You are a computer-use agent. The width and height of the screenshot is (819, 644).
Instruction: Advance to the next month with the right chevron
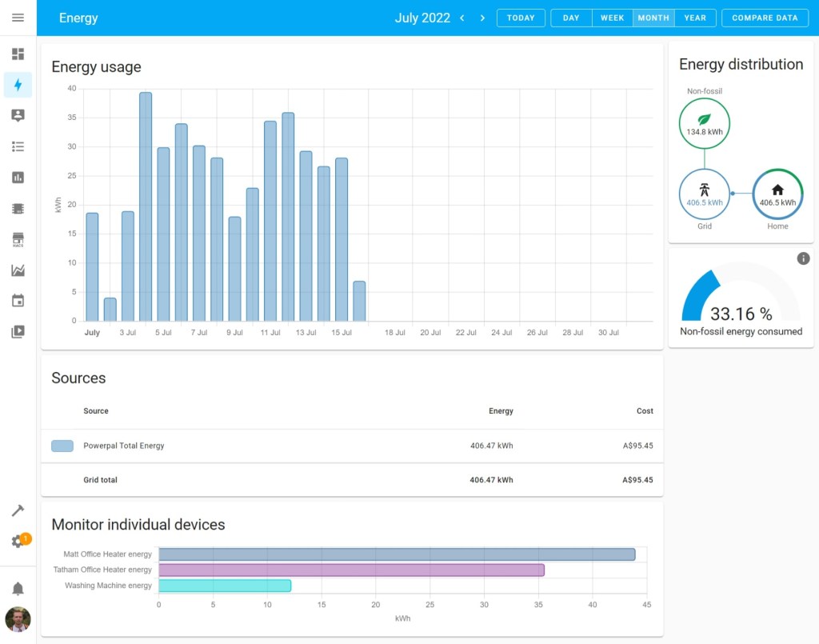tap(481, 17)
